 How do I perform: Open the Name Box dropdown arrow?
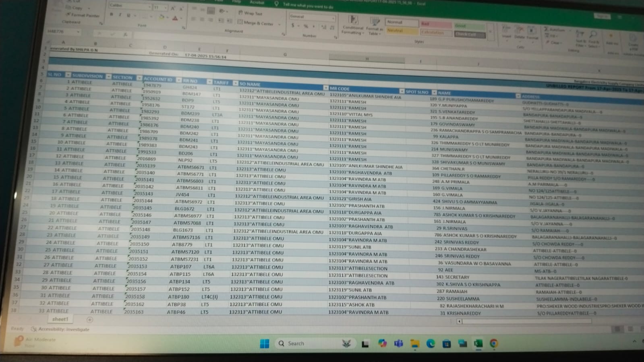tap(78, 32)
